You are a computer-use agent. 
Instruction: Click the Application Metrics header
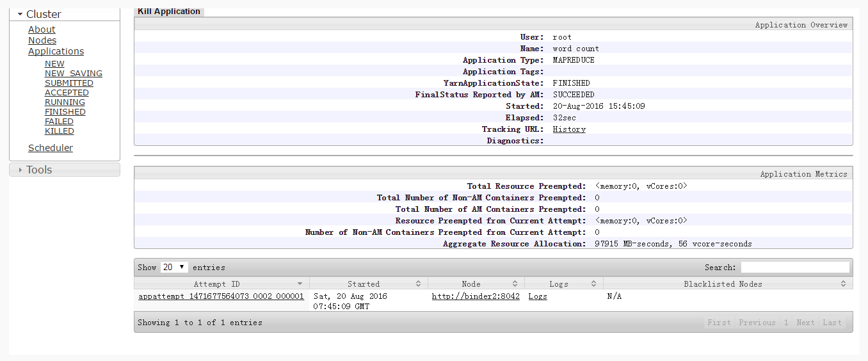803,174
